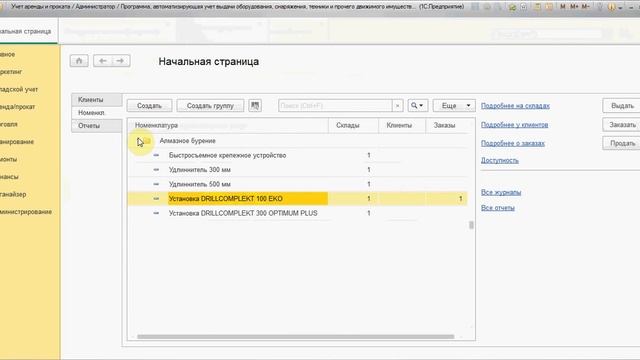Sort by the Клиенты column header
This screenshot has width=640, height=360.
tap(402, 125)
